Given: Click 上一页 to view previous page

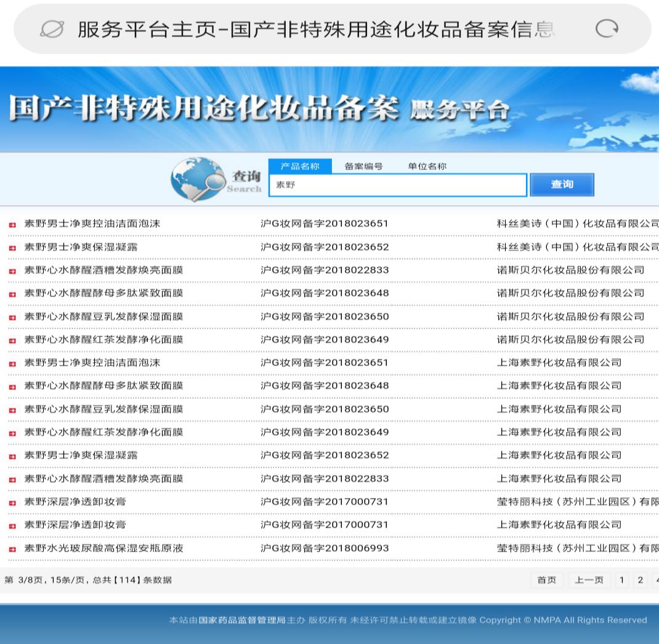Looking at the screenshot, I should coord(589,580).
